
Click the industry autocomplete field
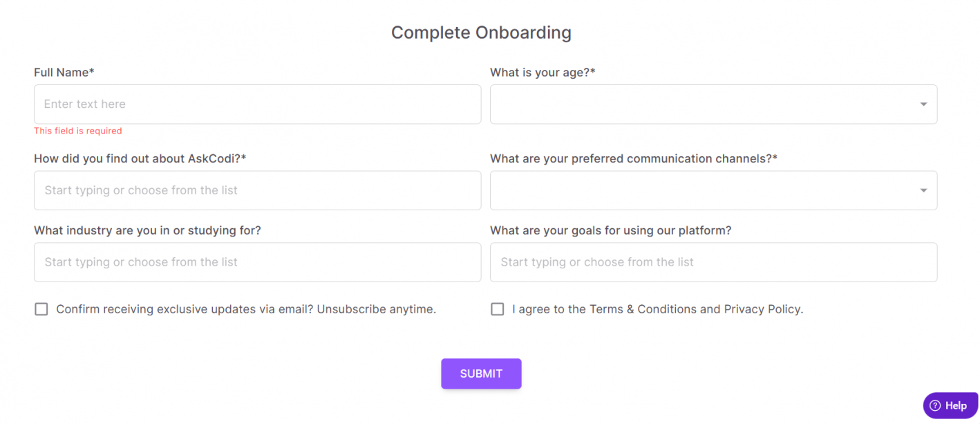point(257,262)
